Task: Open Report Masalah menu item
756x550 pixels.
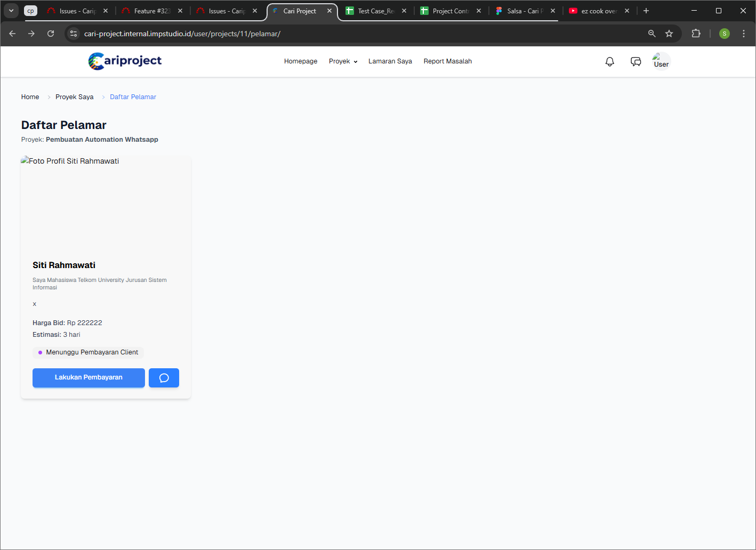Action: point(447,61)
